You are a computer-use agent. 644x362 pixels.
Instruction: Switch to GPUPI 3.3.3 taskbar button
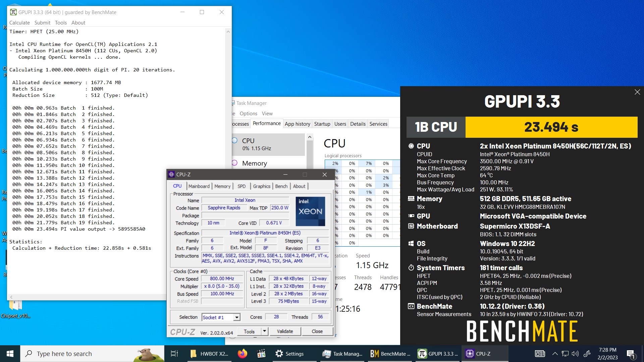[x=438, y=354]
